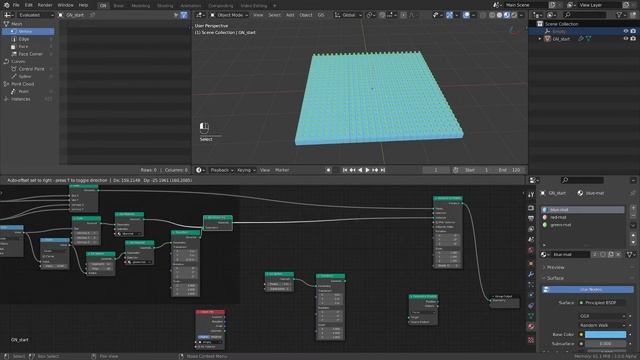Select green-mat material slot
640x360 pixels.
click(x=582, y=225)
